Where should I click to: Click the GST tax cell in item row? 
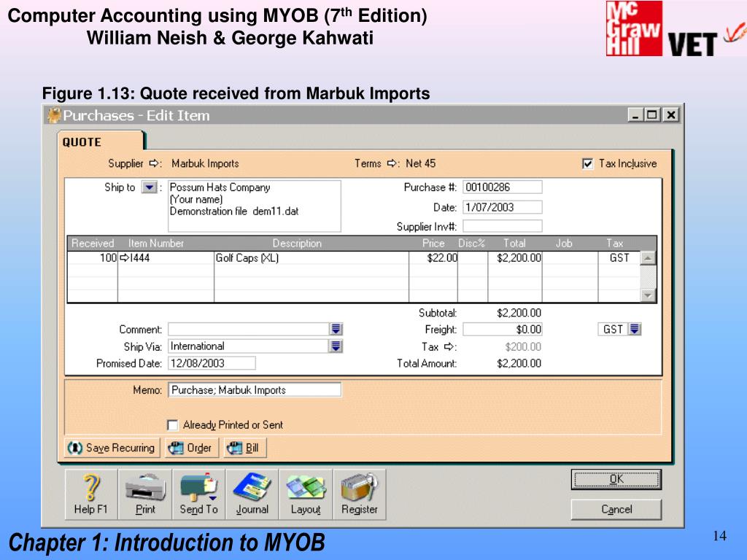pos(619,257)
